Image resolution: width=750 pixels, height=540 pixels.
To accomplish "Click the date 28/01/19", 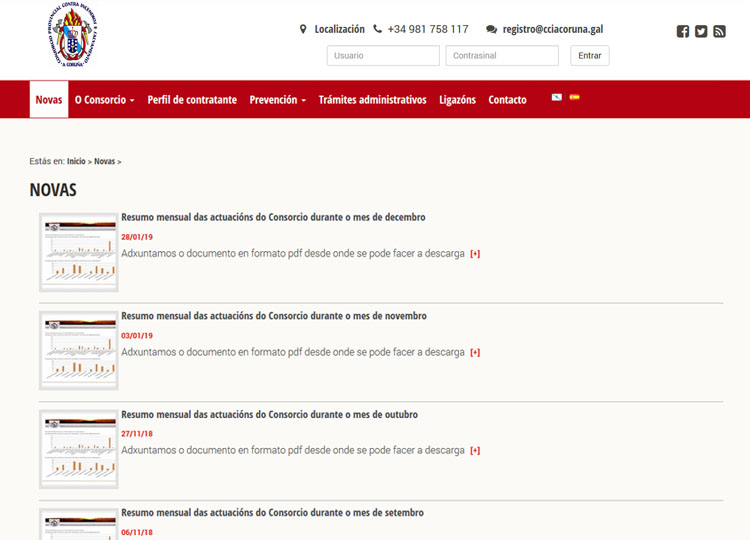I will tap(137, 237).
